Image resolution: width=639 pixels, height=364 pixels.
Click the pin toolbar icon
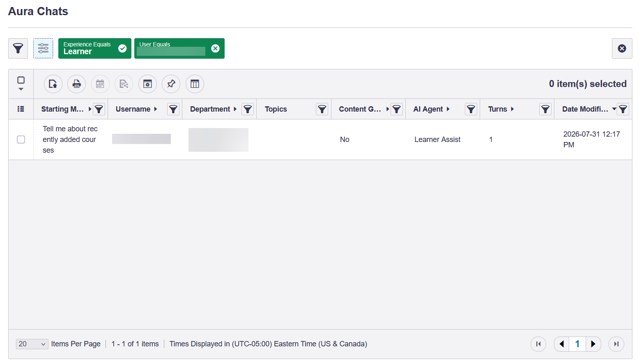click(171, 84)
